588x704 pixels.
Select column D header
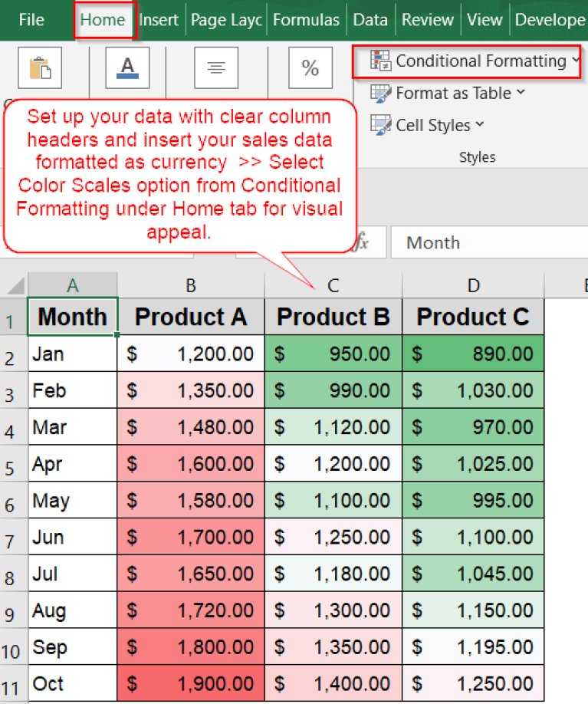click(x=473, y=284)
